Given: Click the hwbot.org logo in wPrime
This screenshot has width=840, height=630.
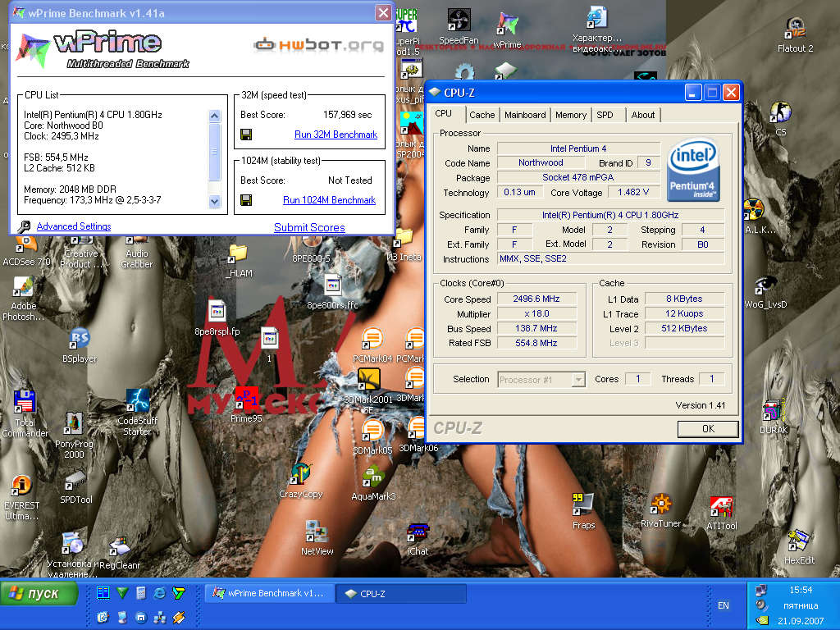Looking at the screenshot, I should pyautogui.click(x=319, y=45).
